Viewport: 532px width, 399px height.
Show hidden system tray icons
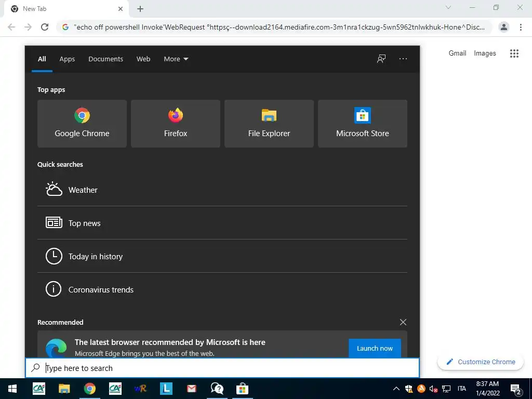point(396,389)
